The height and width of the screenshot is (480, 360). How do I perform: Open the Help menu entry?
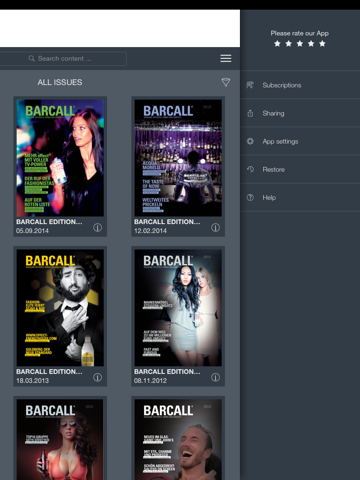[300, 197]
